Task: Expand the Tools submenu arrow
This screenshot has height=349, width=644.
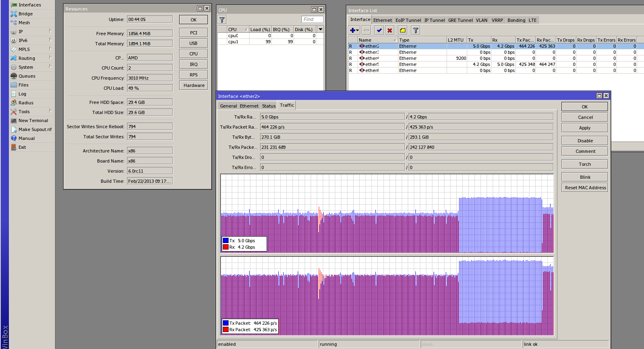Action: 50,111
